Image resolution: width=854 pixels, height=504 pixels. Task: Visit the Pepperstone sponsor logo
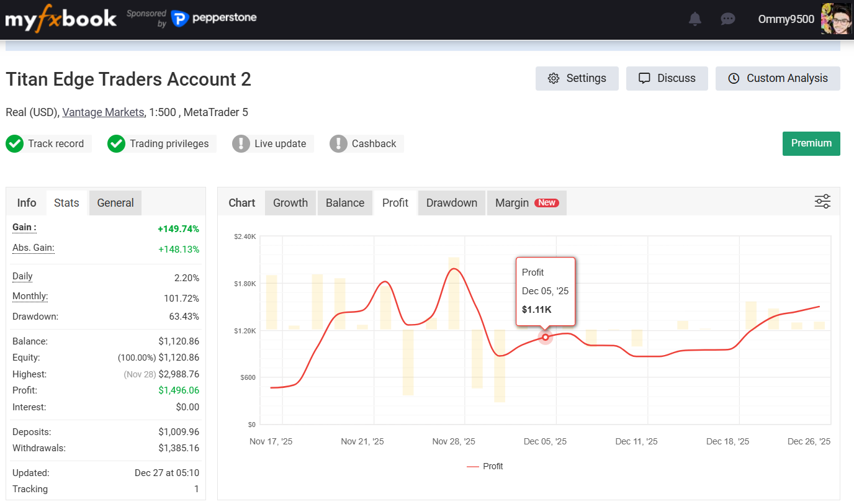213,19
